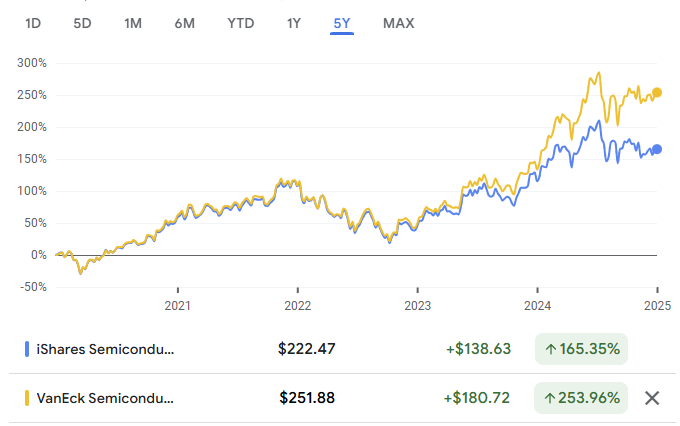This screenshot has height=426, width=680.
Task: Choose the 1M time range
Action: pyautogui.click(x=133, y=23)
